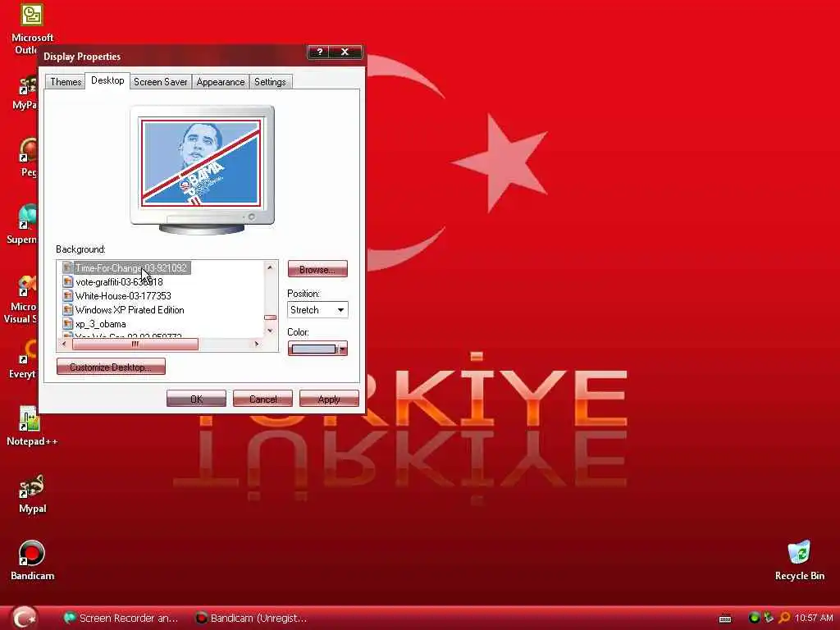Open the Settings tab
Image resolution: width=840 pixels, height=630 pixels.
click(x=270, y=82)
